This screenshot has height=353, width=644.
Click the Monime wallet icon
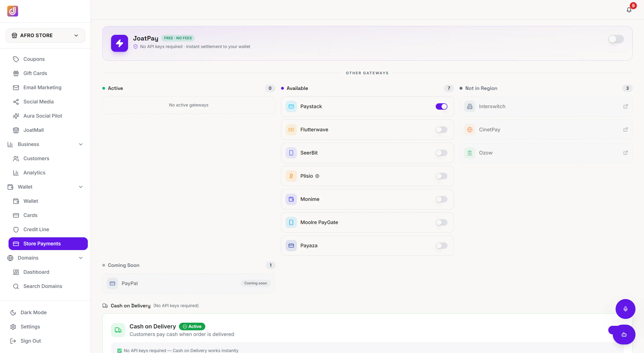[x=291, y=199]
